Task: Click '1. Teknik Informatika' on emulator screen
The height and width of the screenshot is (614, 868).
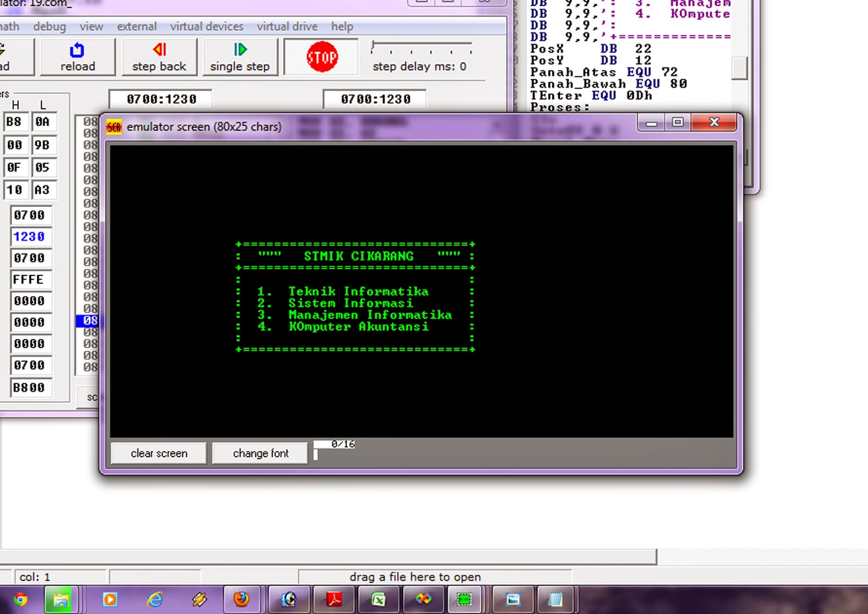Action: (343, 292)
